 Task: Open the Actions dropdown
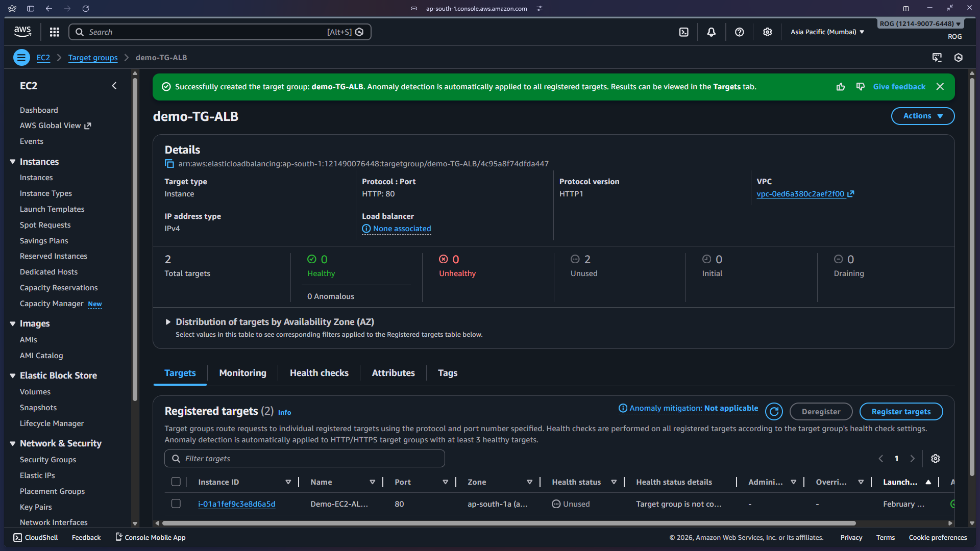922,116
